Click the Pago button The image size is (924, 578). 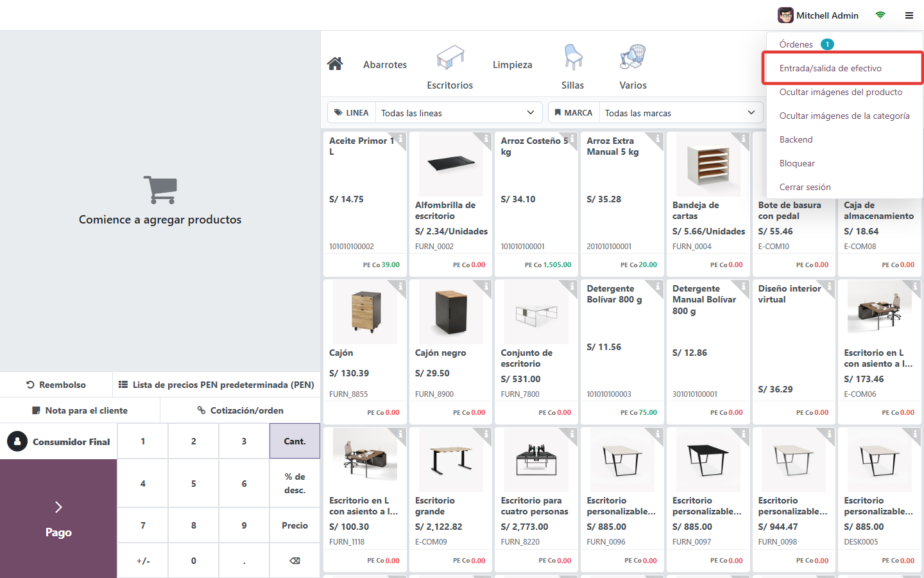(58, 519)
